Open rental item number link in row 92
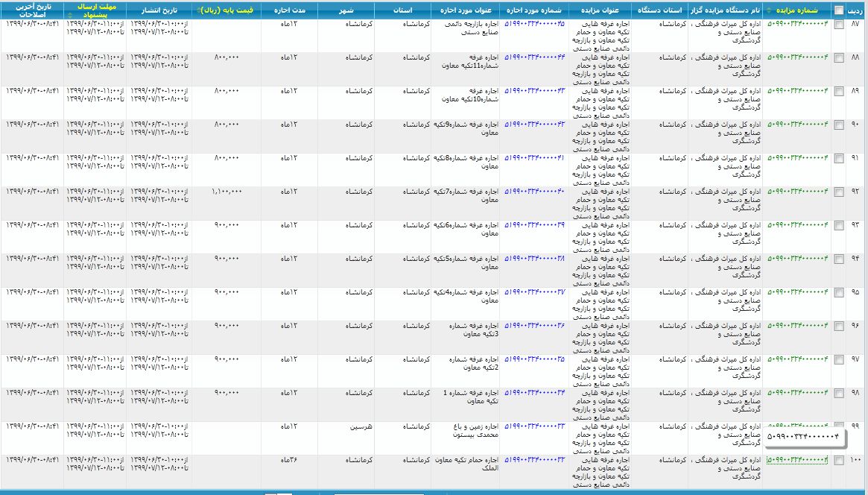 tap(534, 192)
